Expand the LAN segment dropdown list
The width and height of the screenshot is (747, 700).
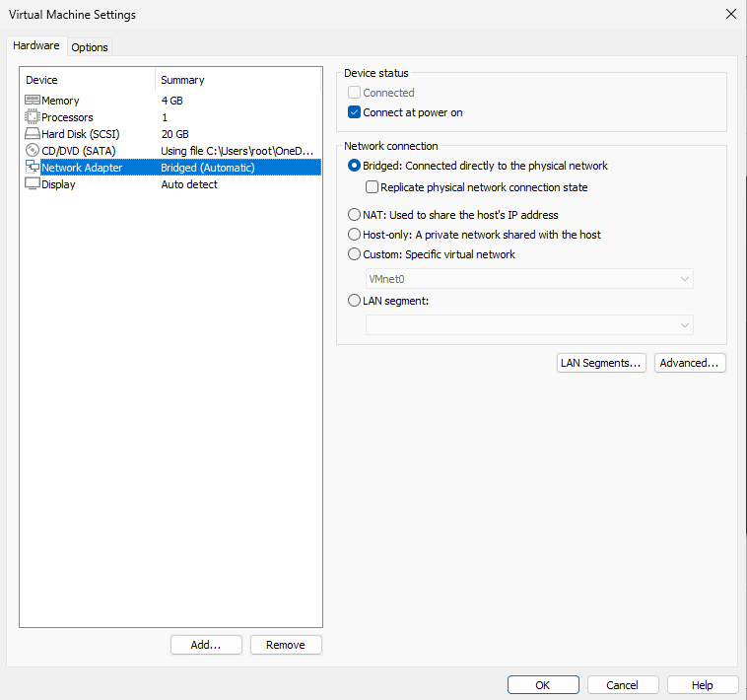point(529,324)
